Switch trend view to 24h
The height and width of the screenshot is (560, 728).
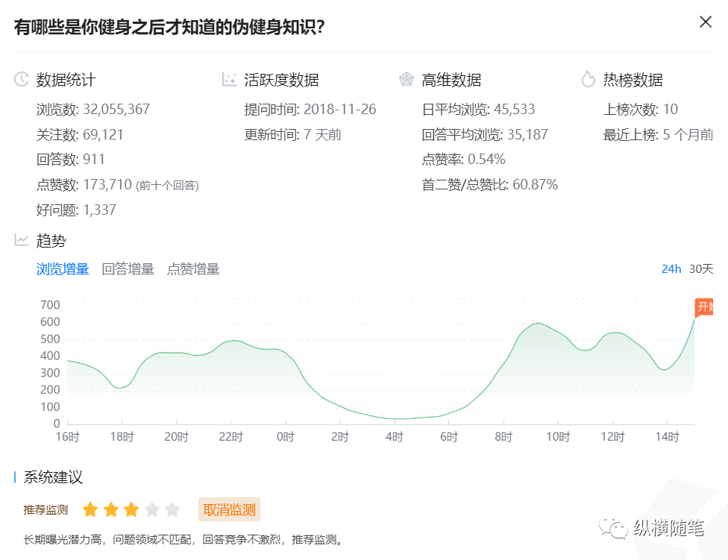click(x=671, y=269)
